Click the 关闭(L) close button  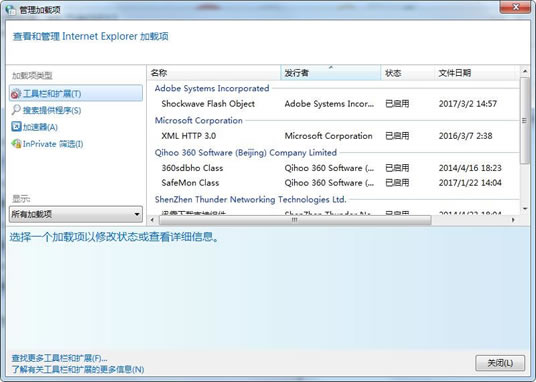point(500,363)
